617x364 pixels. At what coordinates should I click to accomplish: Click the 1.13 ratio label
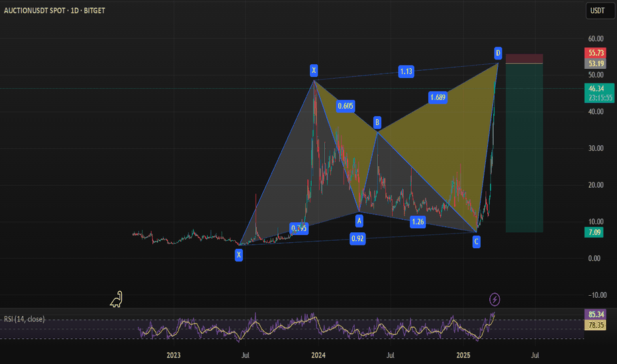coord(406,71)
